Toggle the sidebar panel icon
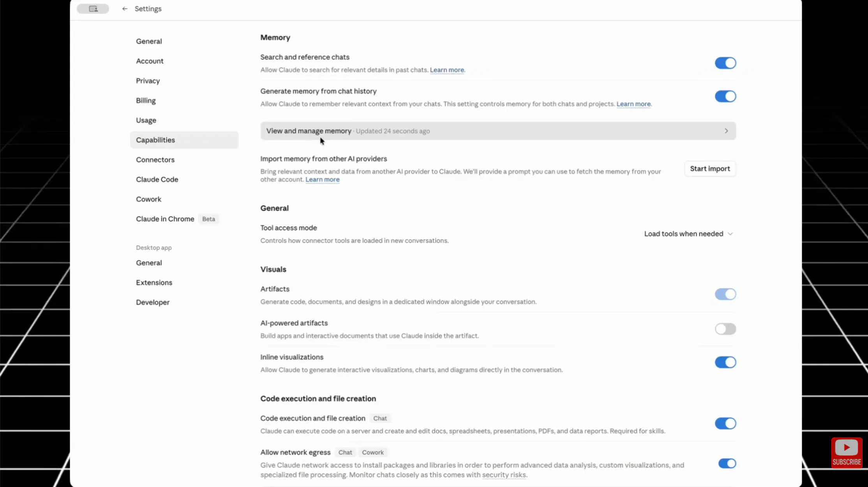This screenshot has height=487, width=868. click(93, 9)
